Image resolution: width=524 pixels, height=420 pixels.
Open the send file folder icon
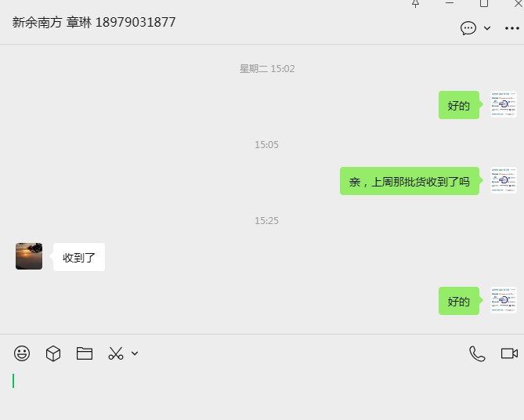click(85, 353)
